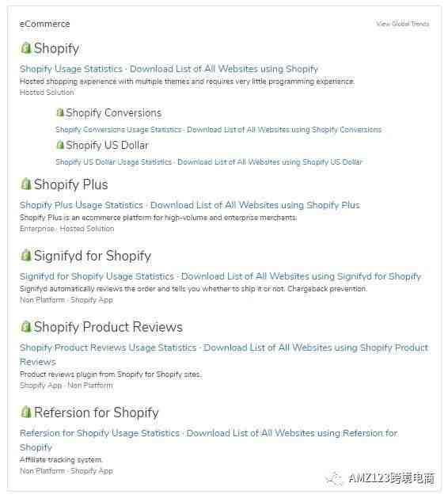Viewport: 448px width, 498px height.
Task: Open Signifyd for Shopify Usage Statistics link
Action: coord(97,276)
